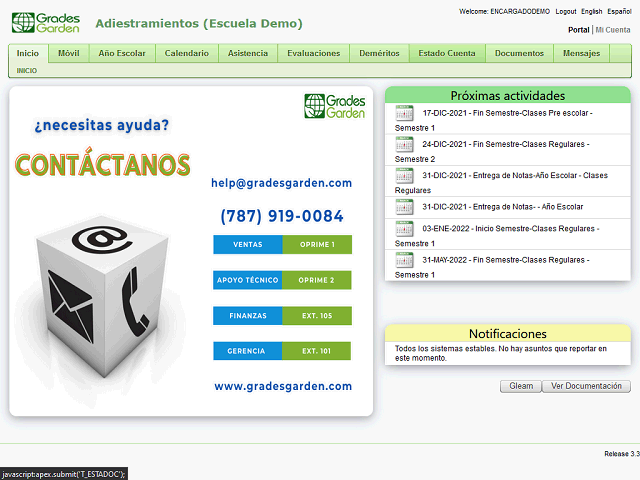Viewport: 640px width, 480px height.
Task: Click the Grades Garden logo in header
Action: 46,23
